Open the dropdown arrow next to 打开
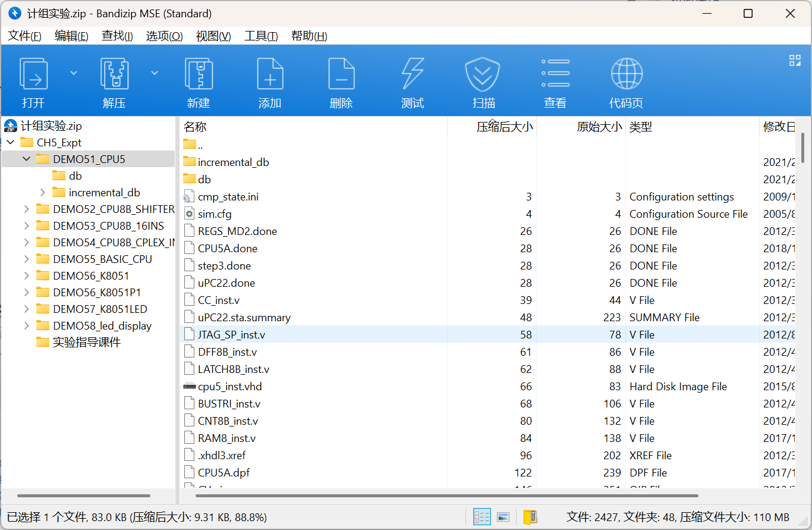This screenshot has height=530, width=812. pyautogui.click(x=74, y=73)
